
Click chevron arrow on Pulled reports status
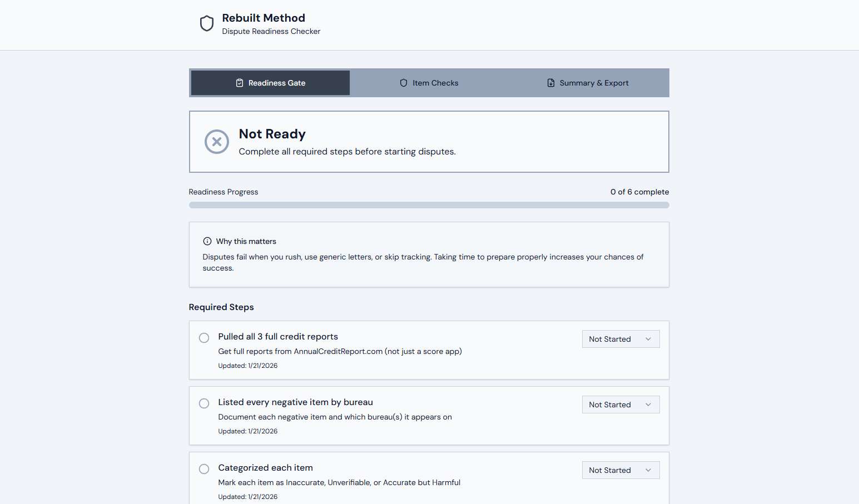pos(648,339)
